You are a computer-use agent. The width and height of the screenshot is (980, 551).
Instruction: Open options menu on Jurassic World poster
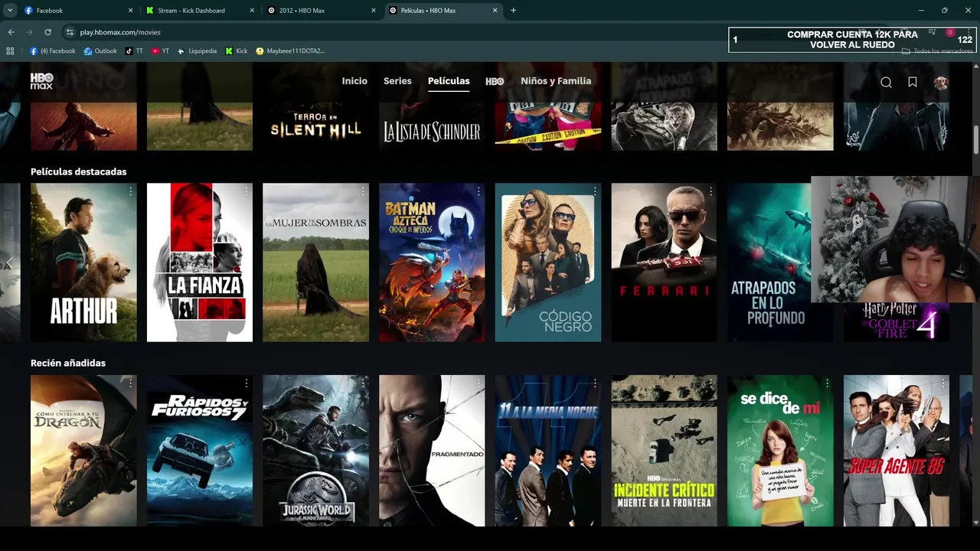coord(363,383)
